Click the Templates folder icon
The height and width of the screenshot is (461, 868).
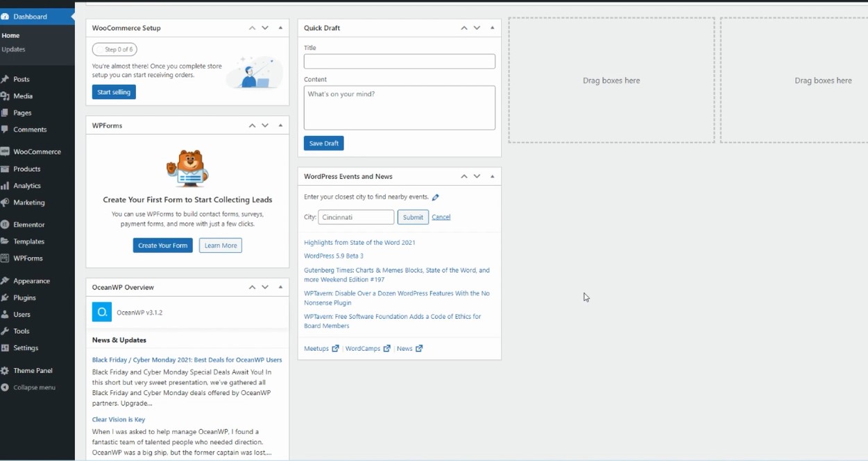click(x=5, y=241)
